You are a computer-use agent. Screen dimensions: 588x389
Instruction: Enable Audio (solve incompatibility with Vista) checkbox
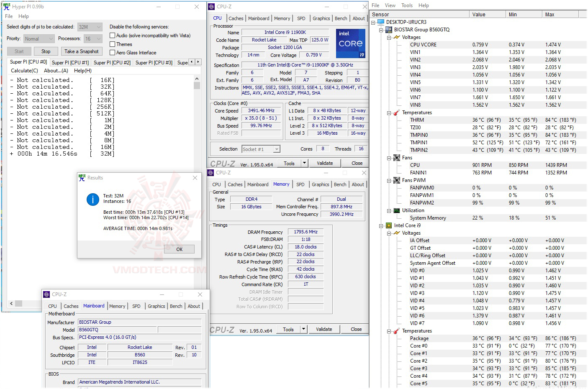coord(112,36)
